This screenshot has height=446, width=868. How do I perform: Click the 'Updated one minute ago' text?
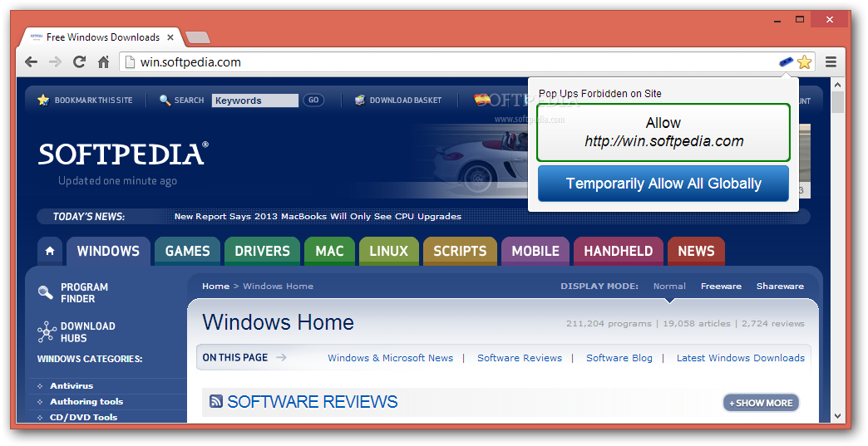(118, 181)
